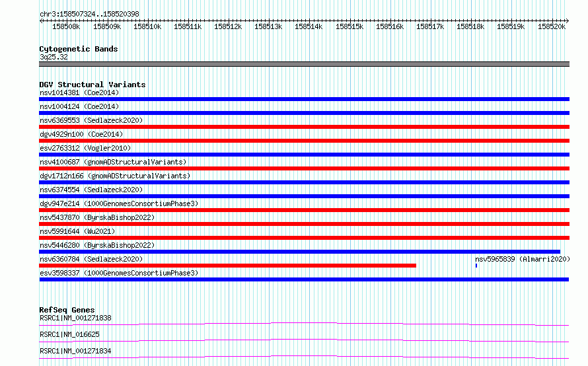Open variant nsv4100687 (gnomADStructuralVariants) label

click(113, 162)
